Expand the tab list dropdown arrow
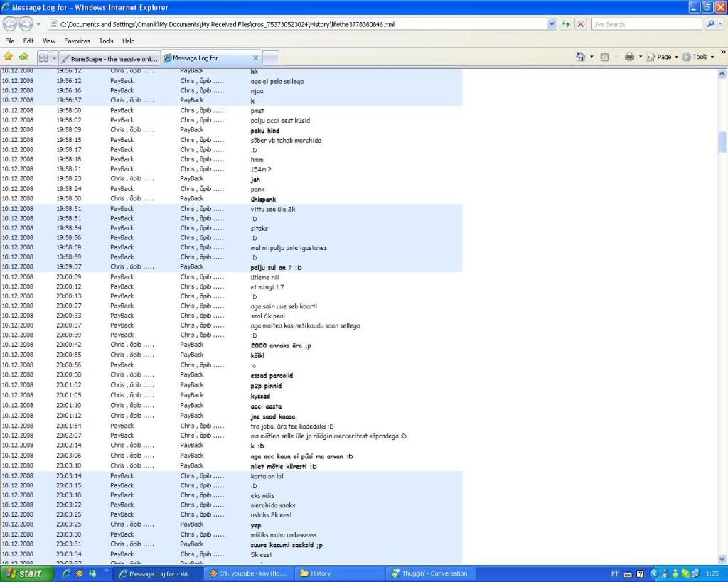 [53, 58]
